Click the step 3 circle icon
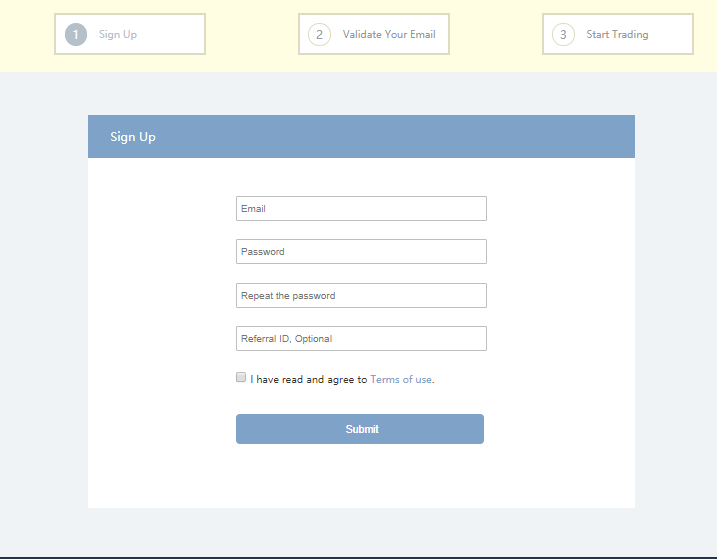Viewport: 717px width, 559px height. (x=563, y=34)
